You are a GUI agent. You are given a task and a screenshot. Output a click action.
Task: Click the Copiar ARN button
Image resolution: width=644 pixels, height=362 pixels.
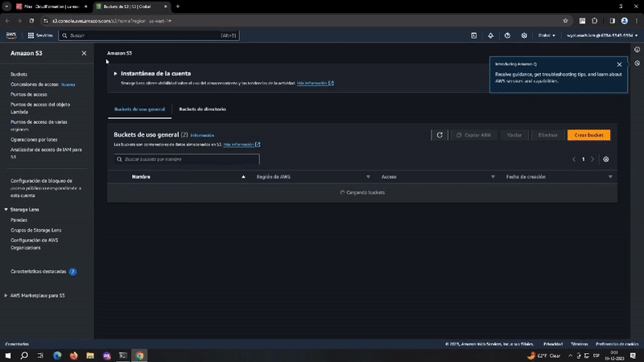(473, 135)
